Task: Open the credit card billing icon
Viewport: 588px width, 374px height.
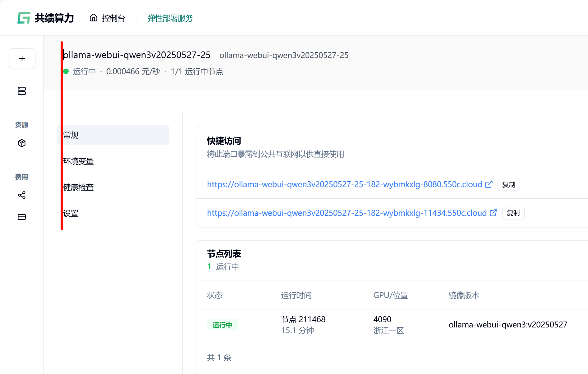Action: 22,217
